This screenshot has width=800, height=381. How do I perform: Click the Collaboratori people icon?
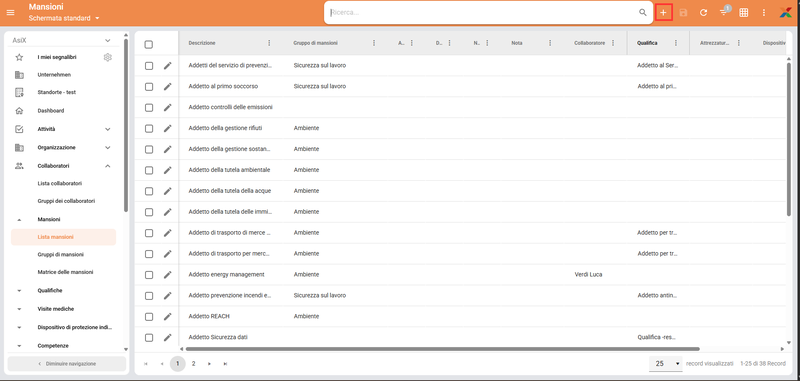(x=19, y=166)
